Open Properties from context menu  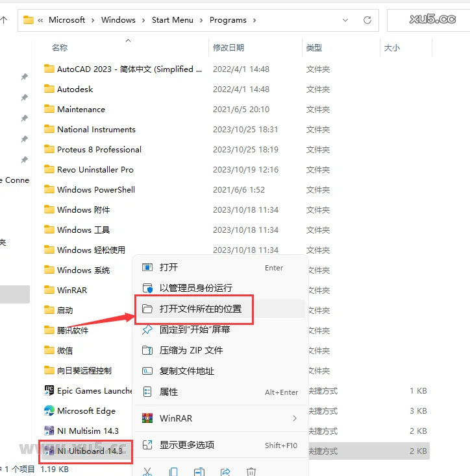pyautogui.click(x=220, y=392)
